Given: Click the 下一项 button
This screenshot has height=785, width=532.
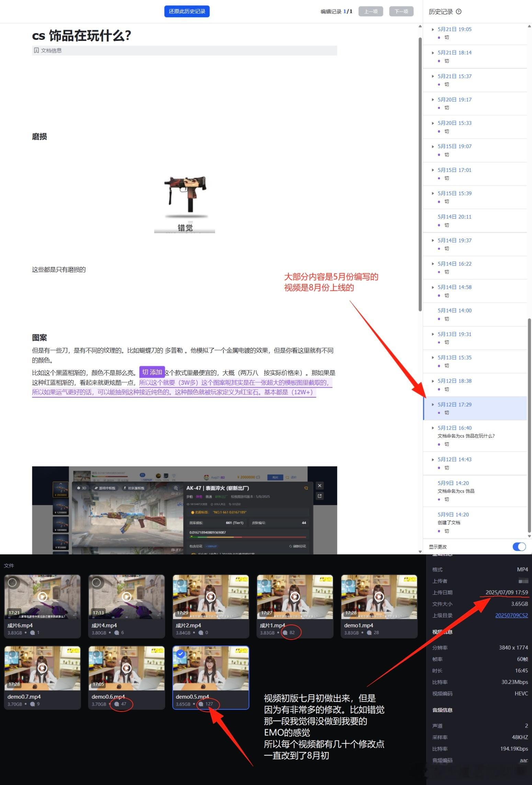Looking at the screenshot, I should click(x=401, y=11).
